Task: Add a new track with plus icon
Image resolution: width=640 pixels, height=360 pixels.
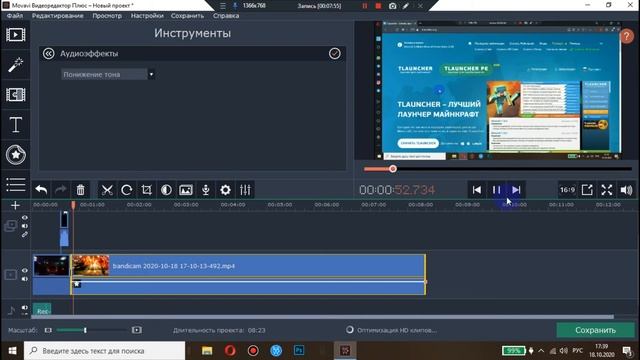Action: click(x=15, y=205)
